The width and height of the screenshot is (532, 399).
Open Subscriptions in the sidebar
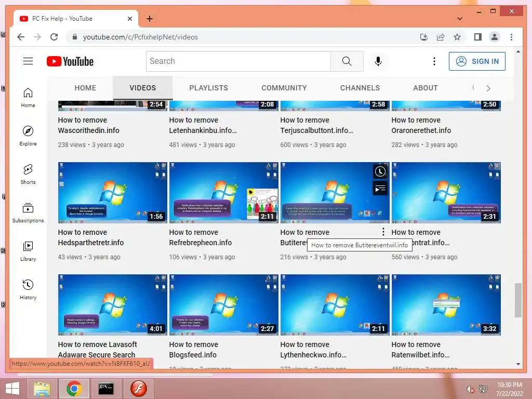[28, 212]
